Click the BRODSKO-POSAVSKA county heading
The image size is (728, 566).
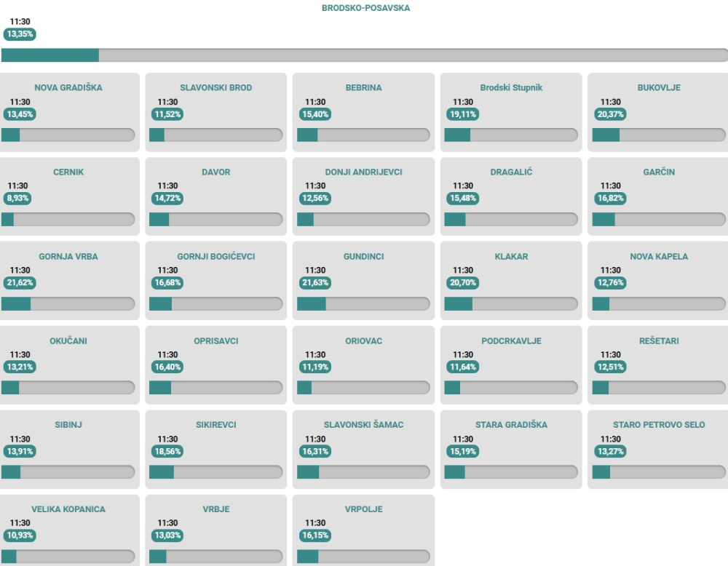pyautogui.click(x=366, y=8)
